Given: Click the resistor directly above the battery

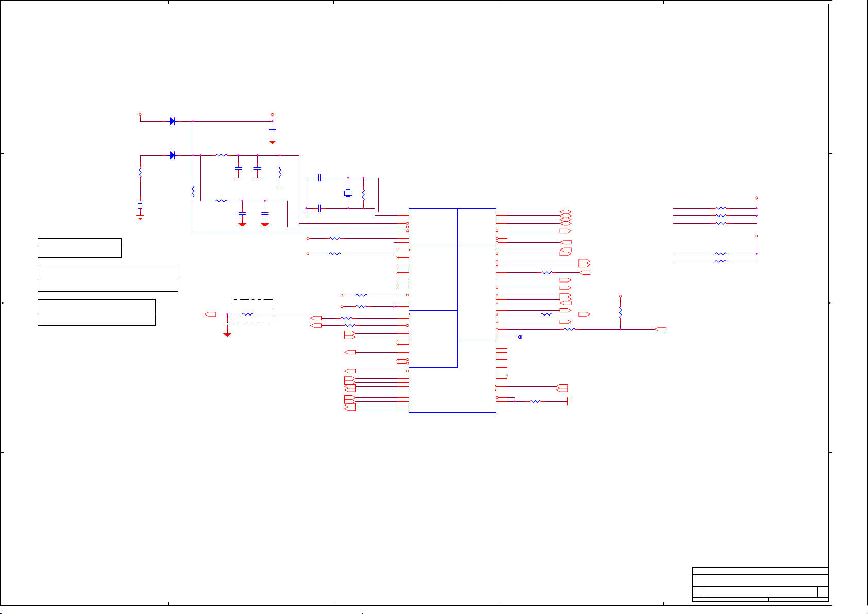Looking at the screenshot, I should 140,172.
